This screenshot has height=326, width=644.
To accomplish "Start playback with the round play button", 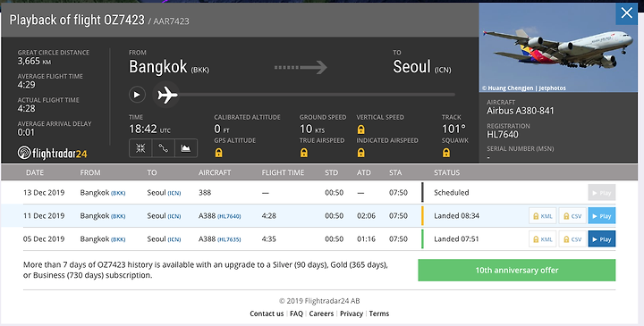I will pyautogui.click(x=137, y=95).
